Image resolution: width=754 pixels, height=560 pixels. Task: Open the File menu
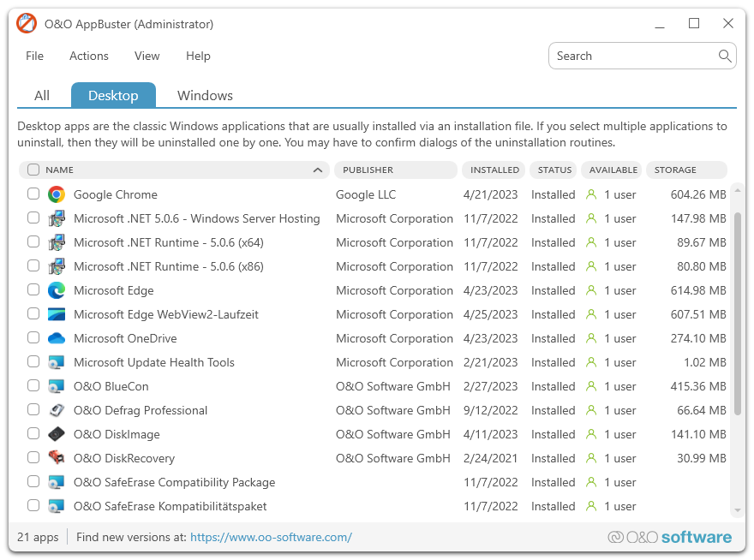(x=34, y=57)
